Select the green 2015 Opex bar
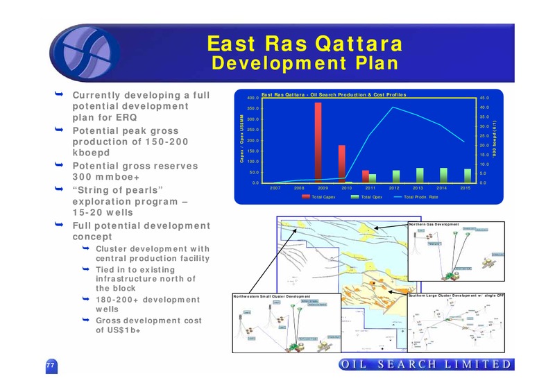The image size is (555, 392). click(x=468, y=176)
